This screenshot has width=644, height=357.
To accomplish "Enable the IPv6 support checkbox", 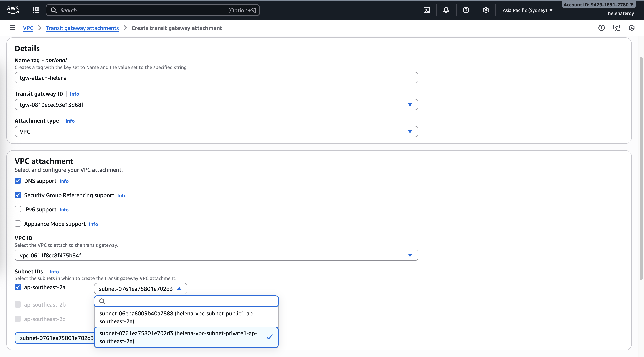I will tap(18, 209).
